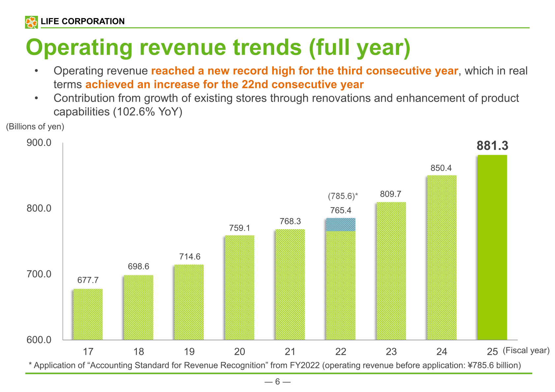The height and width of the screenshot is (392, 555).
Task: Click the '(102.6% YoY)' text in second bullet
Action: (x=147, y=112)
